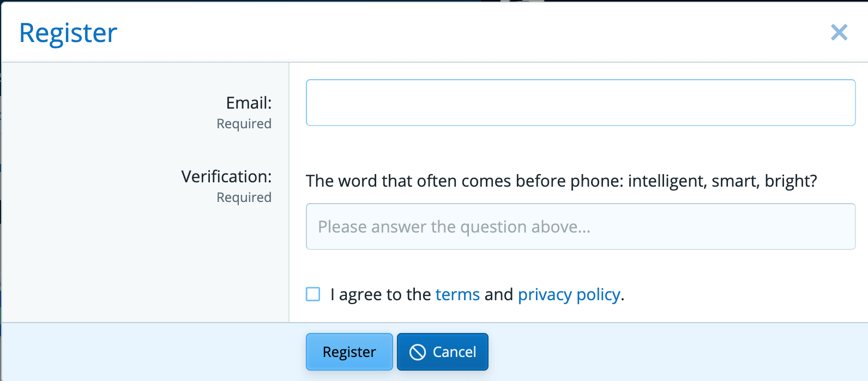Focus the Email input field
This screenshot has height=381, width=868.
point(581,103)
